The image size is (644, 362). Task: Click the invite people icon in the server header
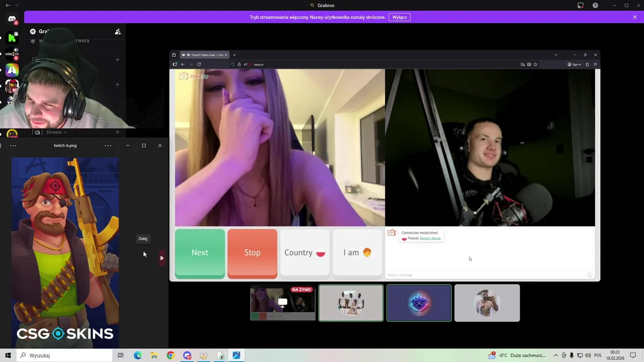click(118, 32)
